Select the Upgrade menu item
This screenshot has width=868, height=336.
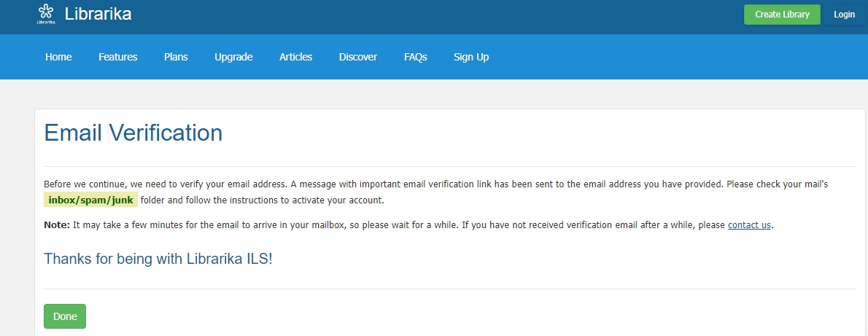click(233, 57)
